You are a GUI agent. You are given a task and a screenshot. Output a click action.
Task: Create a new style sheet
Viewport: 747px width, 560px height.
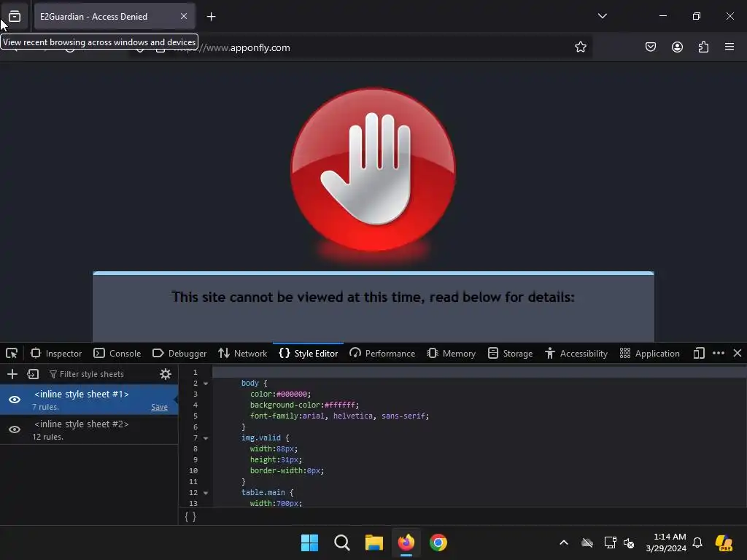(x=12, y=374)
